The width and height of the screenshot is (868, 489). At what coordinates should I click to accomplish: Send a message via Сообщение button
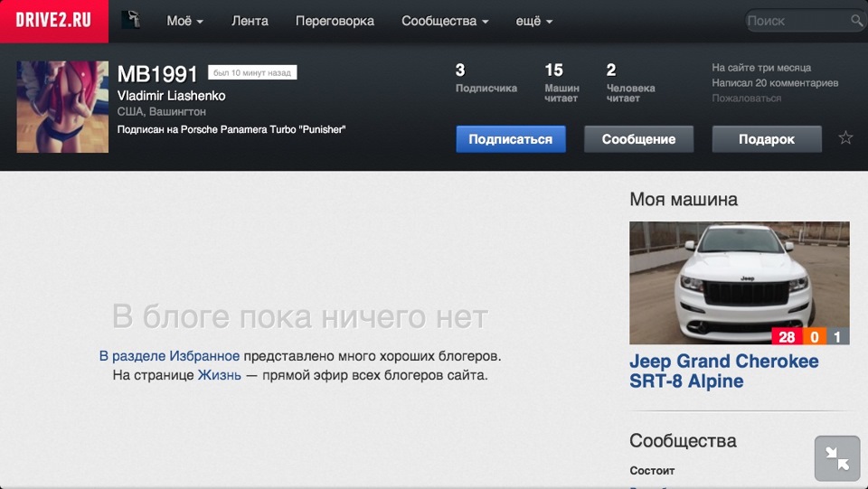point(639,139)
